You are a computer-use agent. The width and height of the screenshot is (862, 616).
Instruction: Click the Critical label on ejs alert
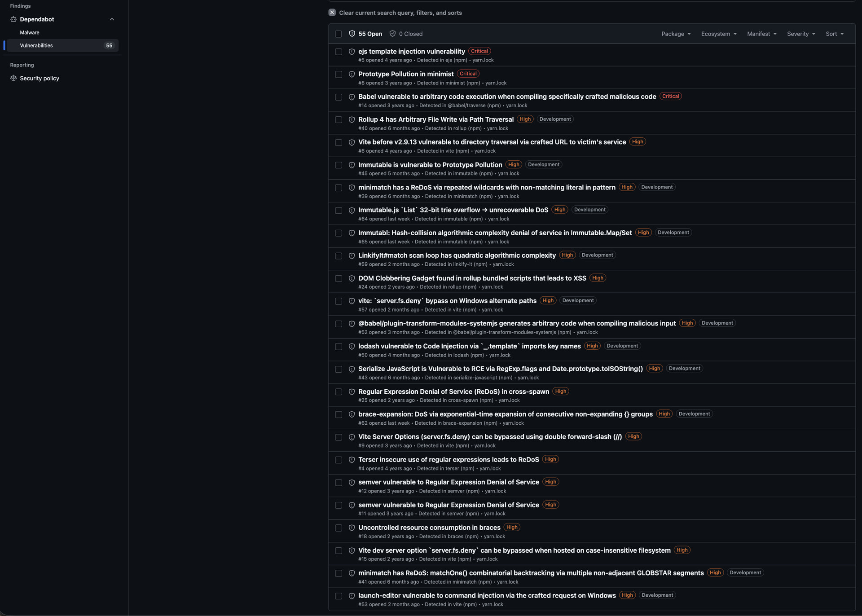[479, 51]
